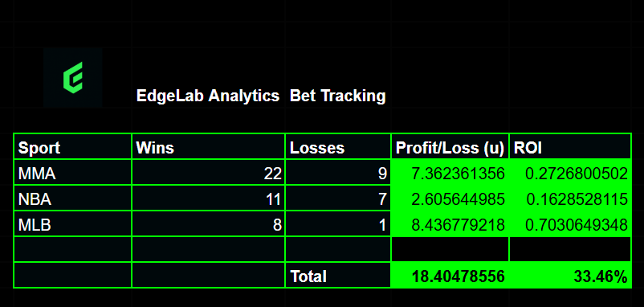Click the 'MMA' sport cell
644x307 pixels.
click(73, 173)
